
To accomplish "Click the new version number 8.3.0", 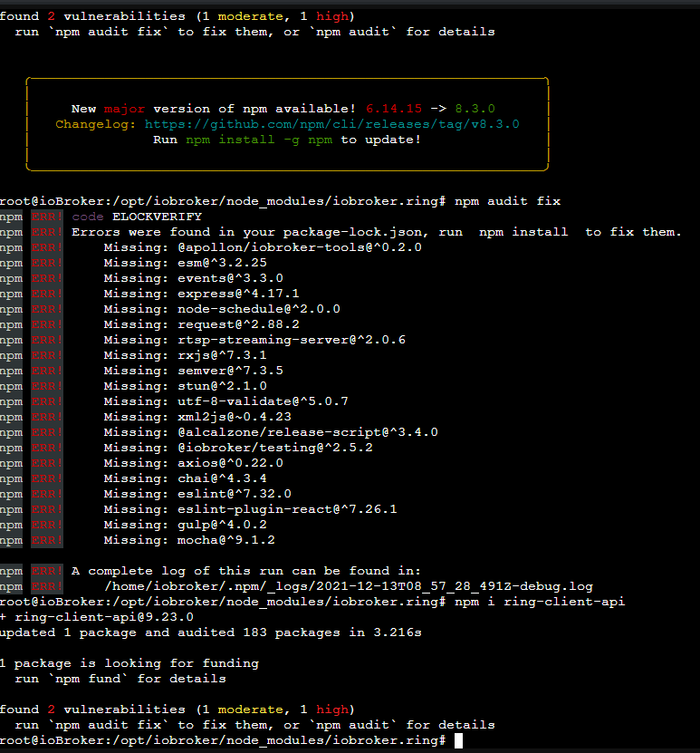I will (475, 109).
